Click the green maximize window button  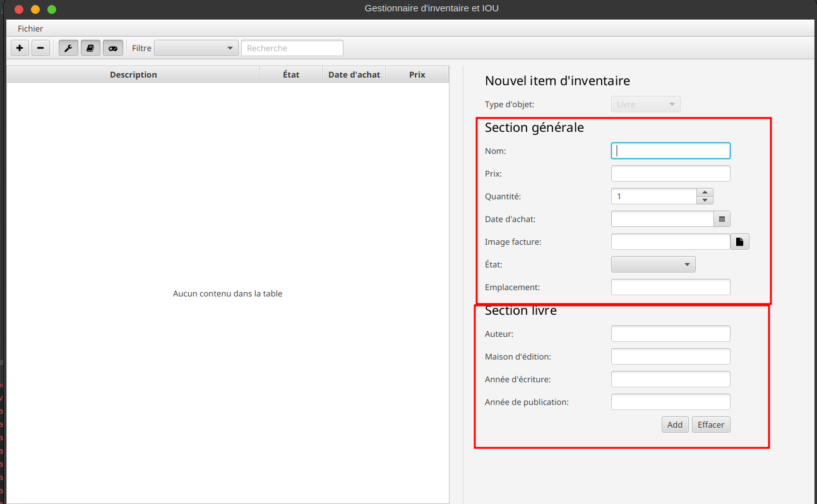click(52, 9)
